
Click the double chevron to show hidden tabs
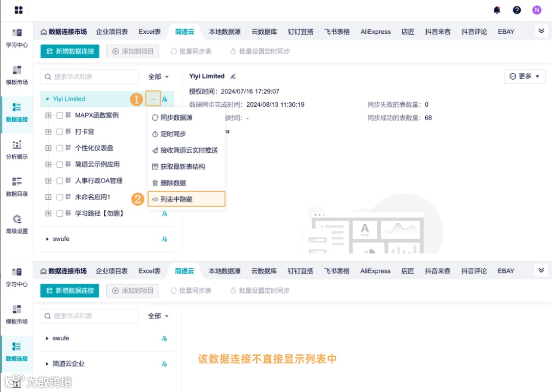point(541,31)
